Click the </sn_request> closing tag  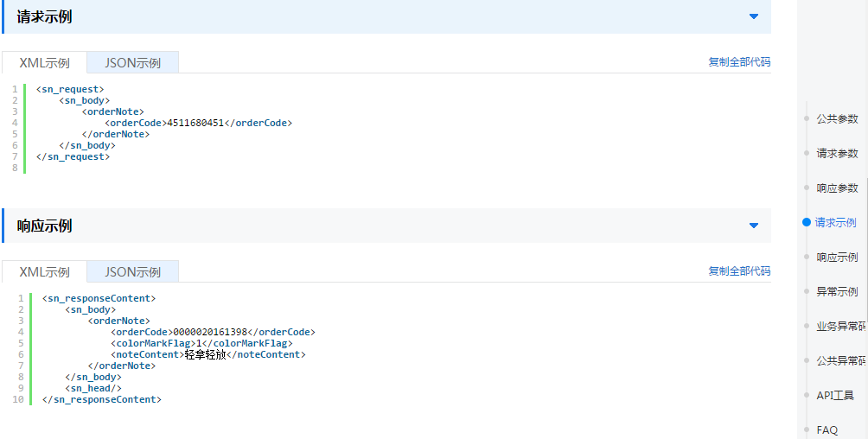point(73,156)
